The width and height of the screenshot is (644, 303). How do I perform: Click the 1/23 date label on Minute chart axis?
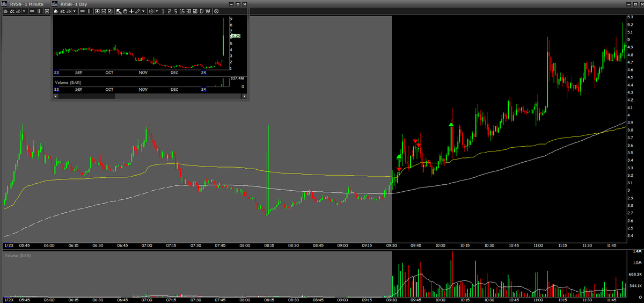click(8, 246)
